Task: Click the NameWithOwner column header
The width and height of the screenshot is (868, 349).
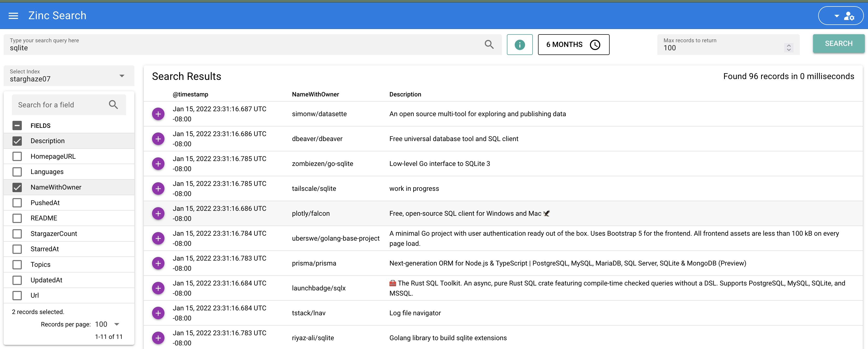Action: coord(315,94)
